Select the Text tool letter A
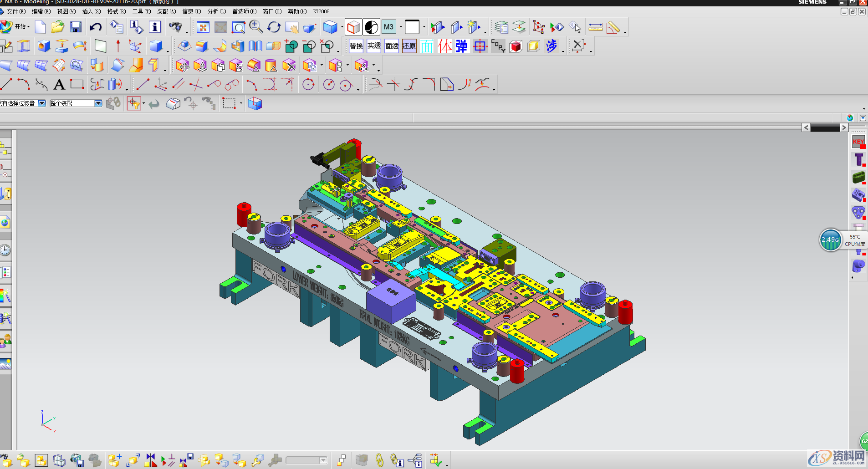The image size is (868, 469). (x=59, y=84)
